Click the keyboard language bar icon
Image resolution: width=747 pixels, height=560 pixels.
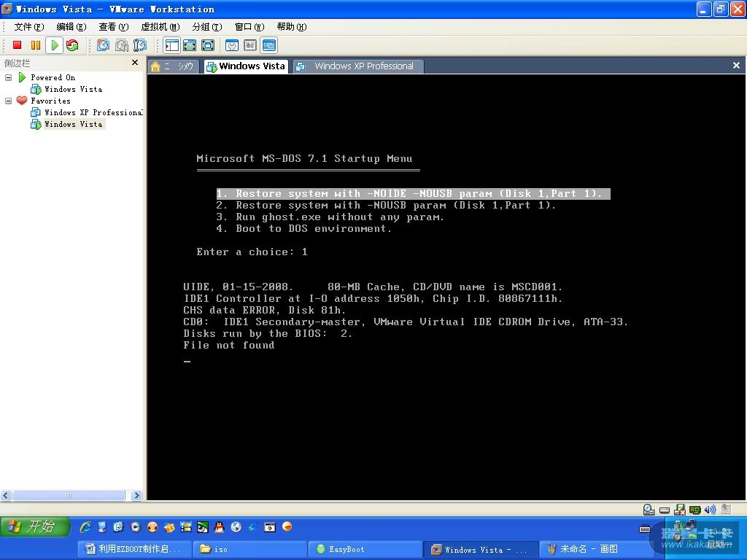click(x=645, y=529)
